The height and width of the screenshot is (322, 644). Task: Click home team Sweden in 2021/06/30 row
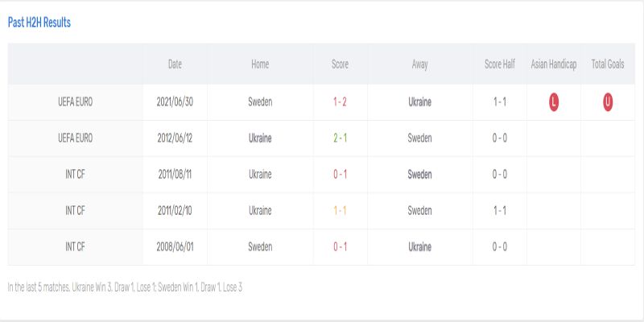pos(260,102)
